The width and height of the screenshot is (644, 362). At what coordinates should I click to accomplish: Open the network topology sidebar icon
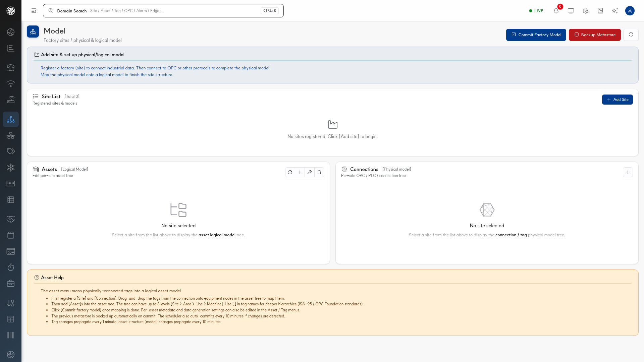11,135
